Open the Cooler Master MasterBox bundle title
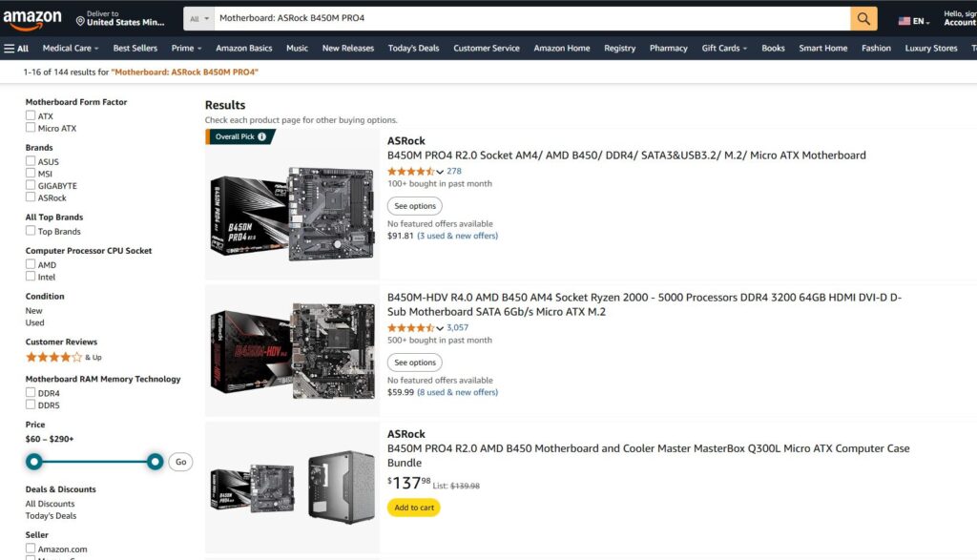977x560 pixels. tap(648, 455)
